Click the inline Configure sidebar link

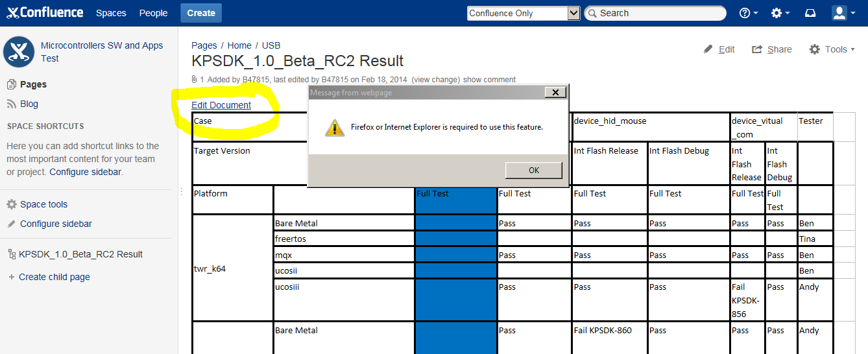pyautogui.click(x=85, y=172)
